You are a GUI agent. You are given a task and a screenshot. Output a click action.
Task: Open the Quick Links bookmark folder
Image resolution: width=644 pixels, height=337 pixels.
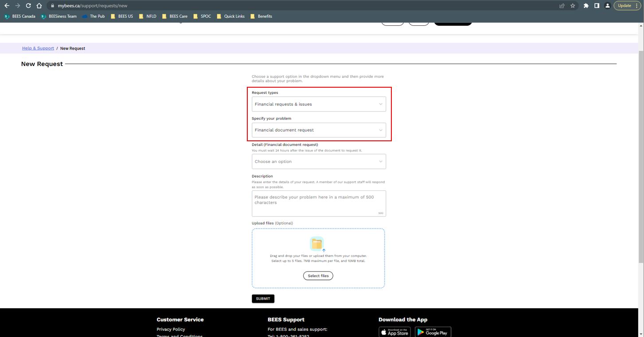tap(230, 16)
